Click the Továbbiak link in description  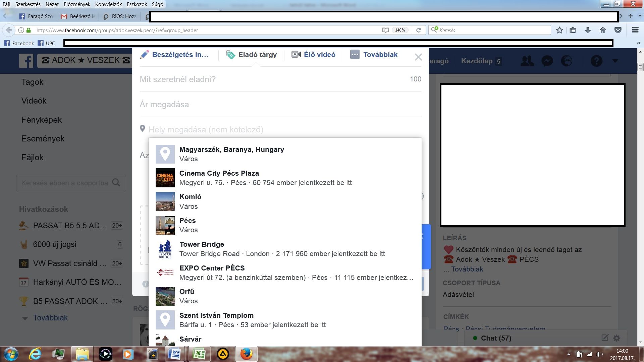(x=467, y=269)
